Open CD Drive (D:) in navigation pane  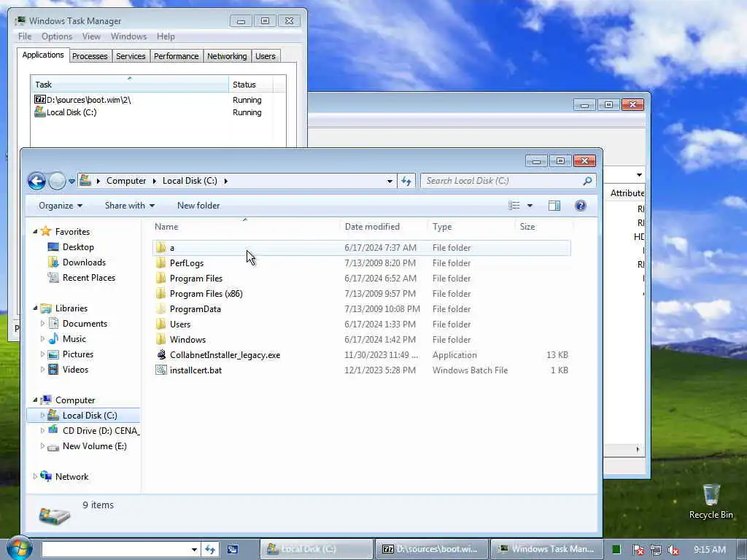click(x=101, y=430)
